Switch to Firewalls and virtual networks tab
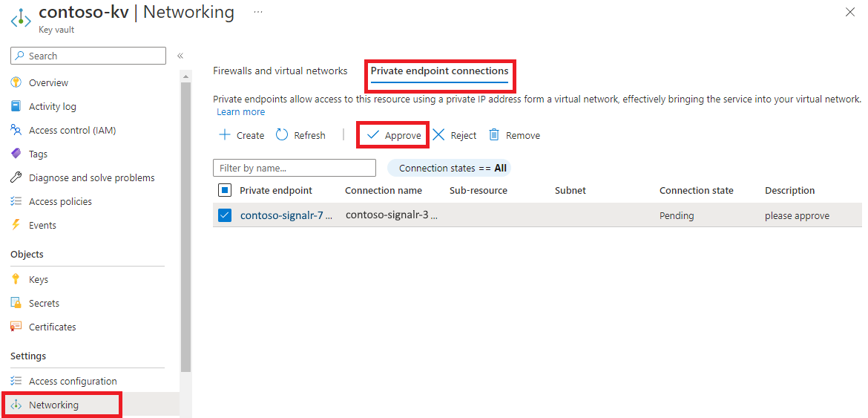The height and width of the screenshot is (418, 868). point(280,71)
